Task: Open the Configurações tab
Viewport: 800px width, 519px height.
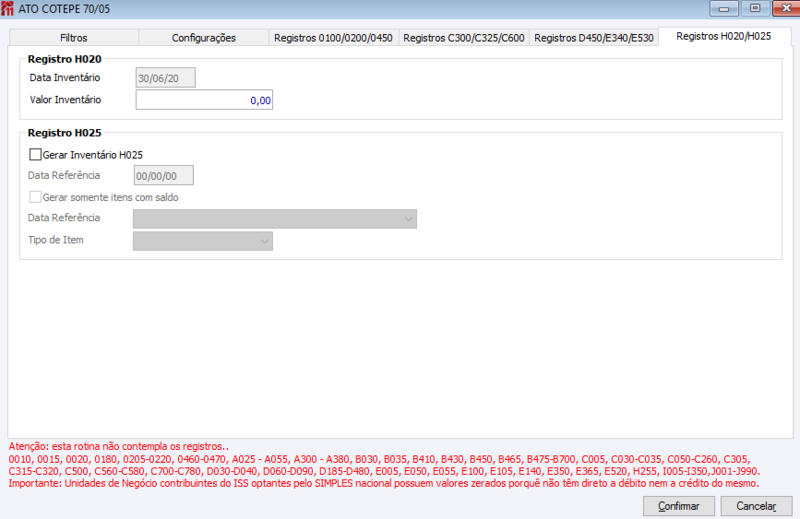Action: 204,38
